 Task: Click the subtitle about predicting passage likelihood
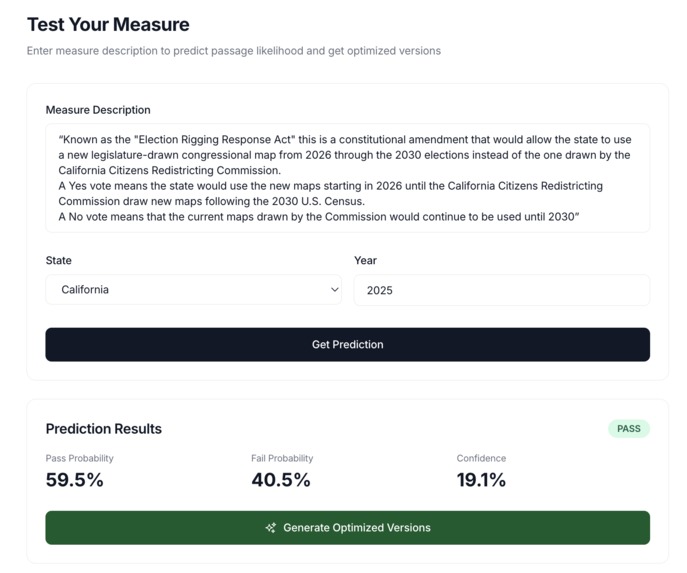[234, 51]
